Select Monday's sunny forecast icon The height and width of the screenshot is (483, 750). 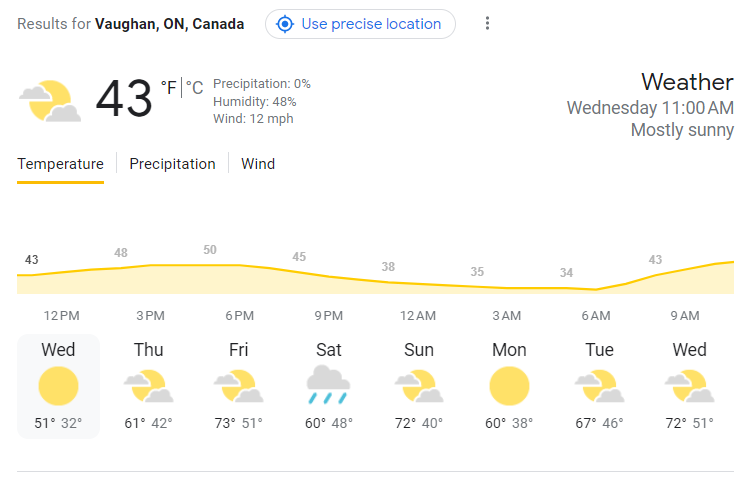click(x=509, y=386)
